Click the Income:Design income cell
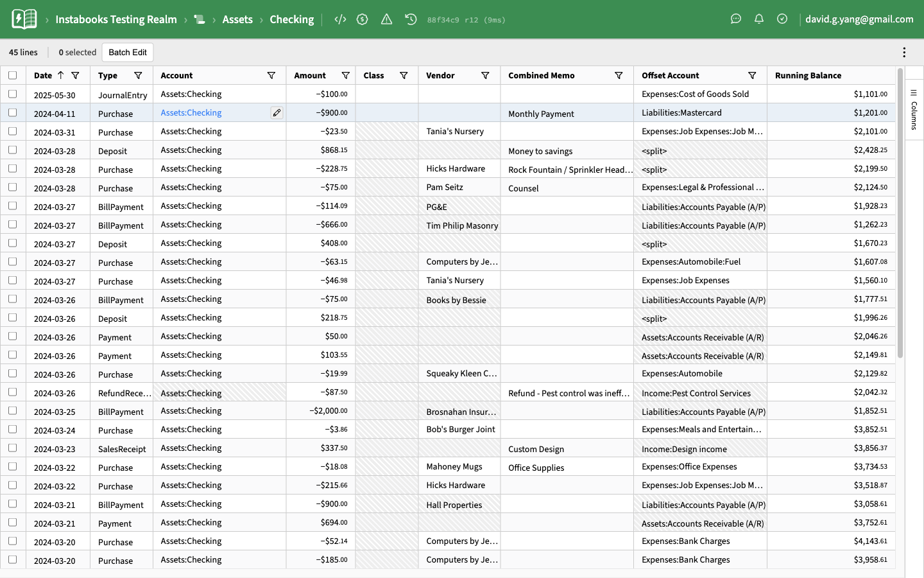Screen dimensions: 924x578 (x=700, y=449)
